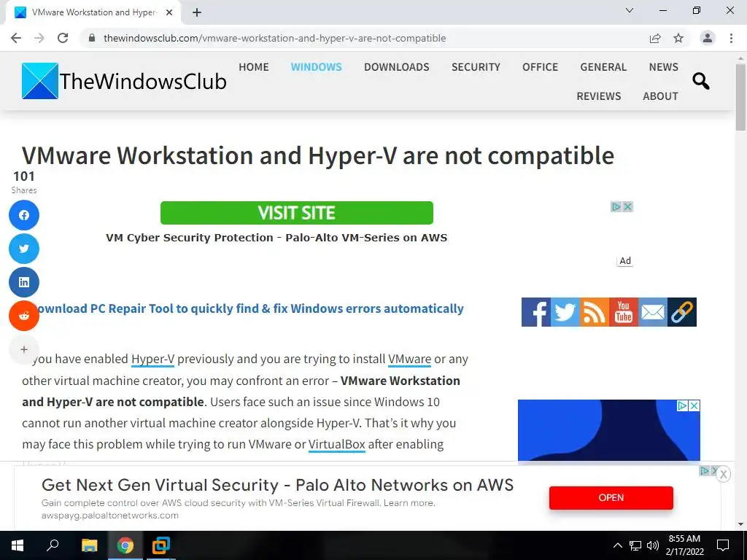Click TheWindowsClub logo
This screenshot has width=747, height=560.
[124, 81]
